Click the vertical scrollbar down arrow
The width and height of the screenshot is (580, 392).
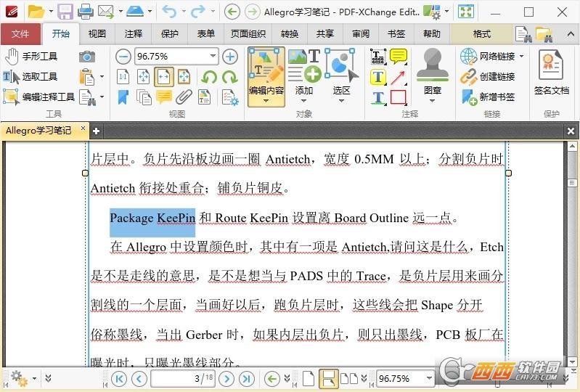click(572, 362)
